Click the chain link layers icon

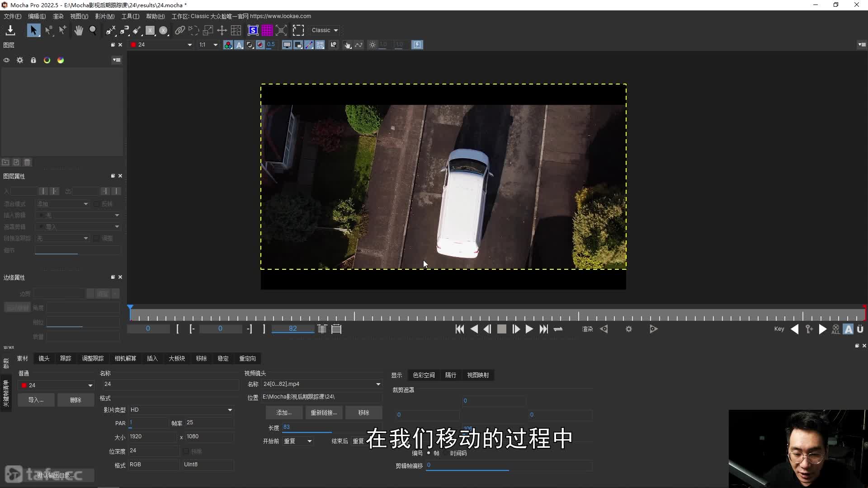[180, 30]
